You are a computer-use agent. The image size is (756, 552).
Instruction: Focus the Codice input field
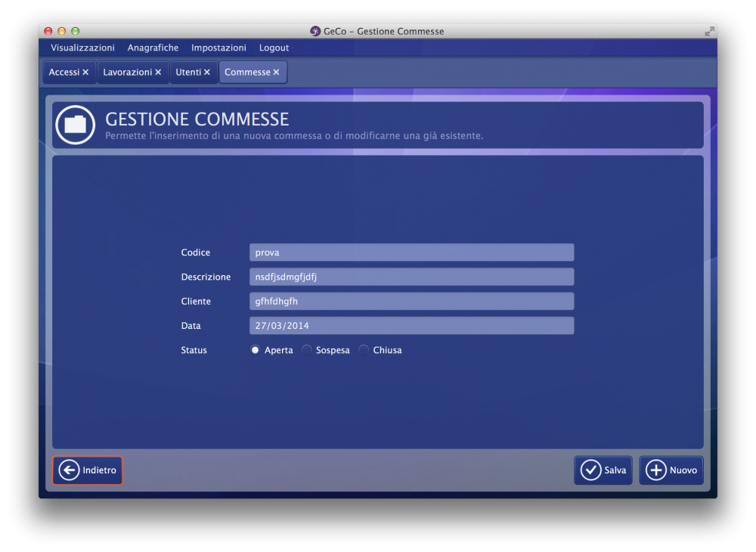tap(411, 253)
